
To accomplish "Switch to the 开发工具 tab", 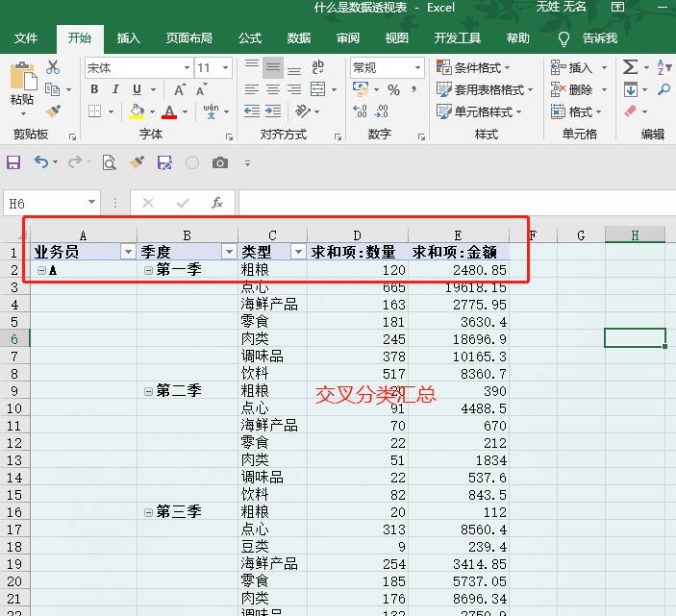I will click(x=458, y=38).
